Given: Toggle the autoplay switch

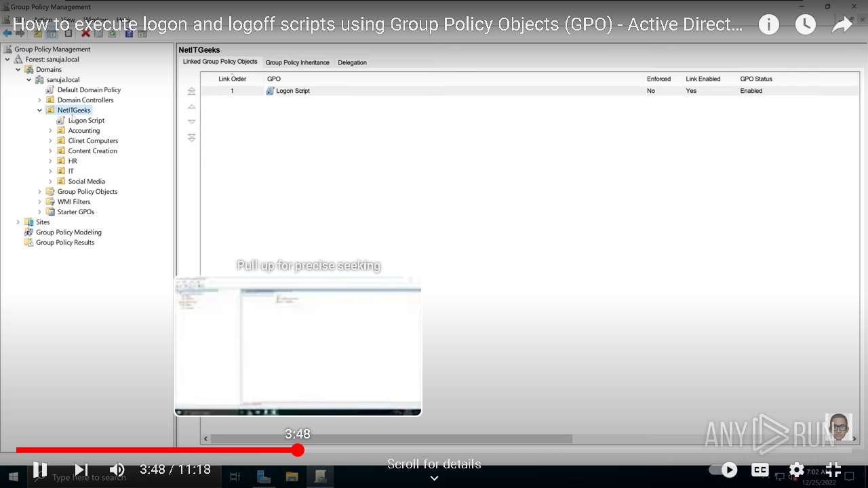Looking at the screenshot, I should (724, 469).
